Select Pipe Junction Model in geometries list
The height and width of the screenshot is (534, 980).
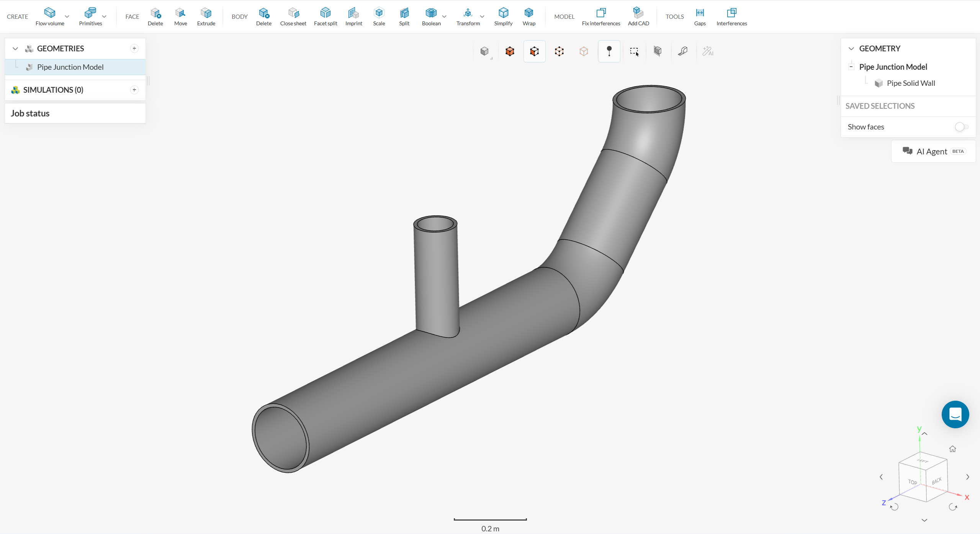(70, 67)
